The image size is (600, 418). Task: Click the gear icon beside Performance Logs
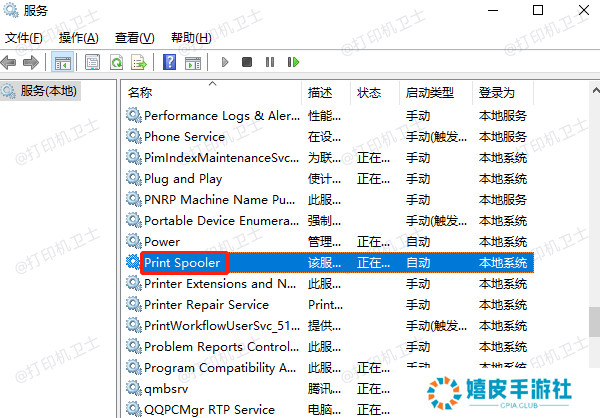(134, 115)
